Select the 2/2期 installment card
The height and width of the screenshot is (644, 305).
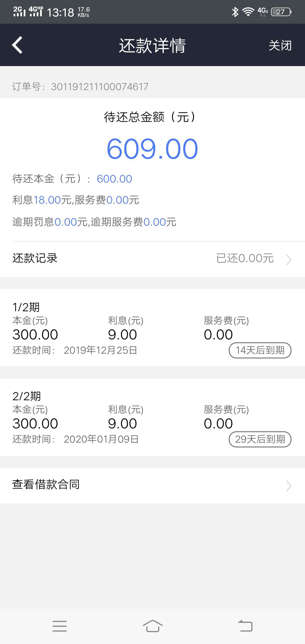pyautogui.click(x=152, y=417)
